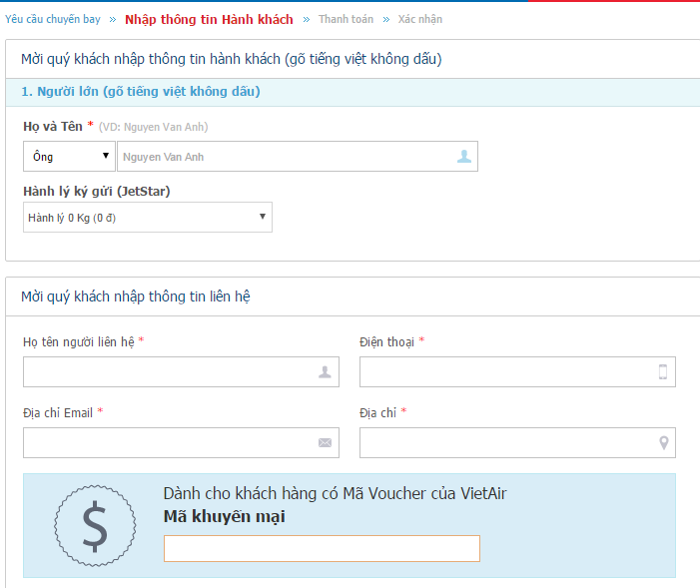Click the person icon in contact name field
Screen dimensions: 700x588
pyautogui.click(x=325, y=372)
